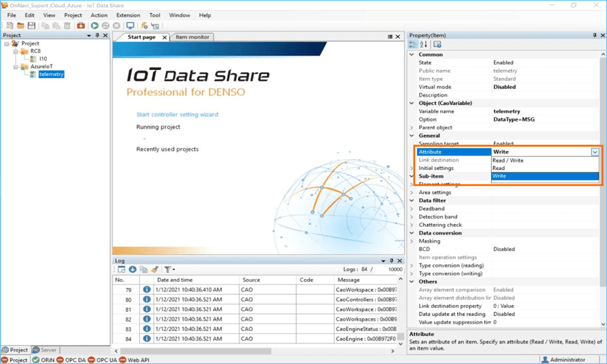The width and height of the screenshot is (607, 364).
Task: Click the blue monitor toolbar icon
Action: click(130, 25)
